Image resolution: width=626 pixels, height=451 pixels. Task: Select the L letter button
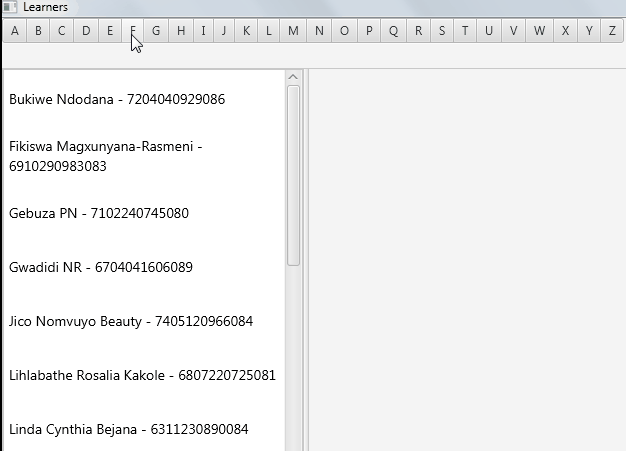coord(269,31)
